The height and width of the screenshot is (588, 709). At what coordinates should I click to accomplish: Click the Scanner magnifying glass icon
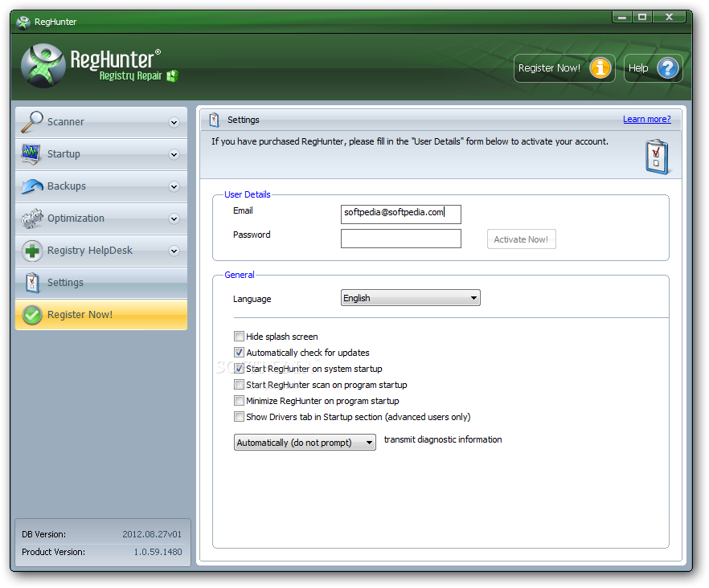tap(32, 122)
